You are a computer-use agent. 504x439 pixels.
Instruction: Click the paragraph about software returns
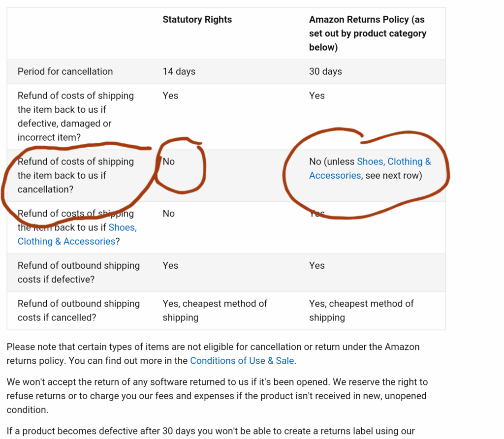coord(217,396)
